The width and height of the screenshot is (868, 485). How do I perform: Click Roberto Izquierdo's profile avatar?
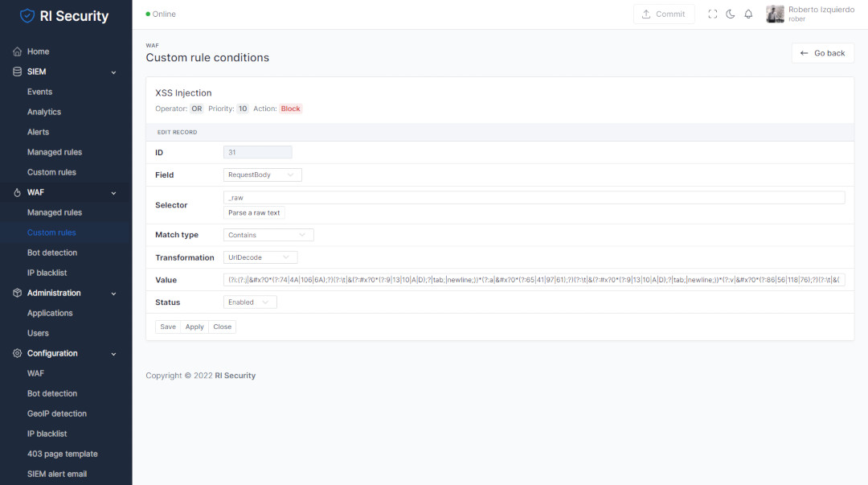point(775,14)
